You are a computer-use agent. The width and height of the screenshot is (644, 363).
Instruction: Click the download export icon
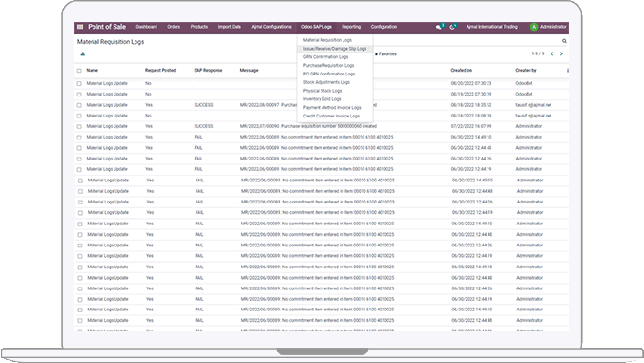83,53
